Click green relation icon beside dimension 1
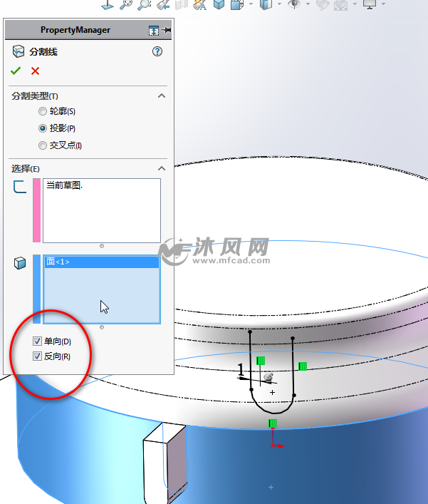Viewport: 428px width, 504px height. [261, 361]
